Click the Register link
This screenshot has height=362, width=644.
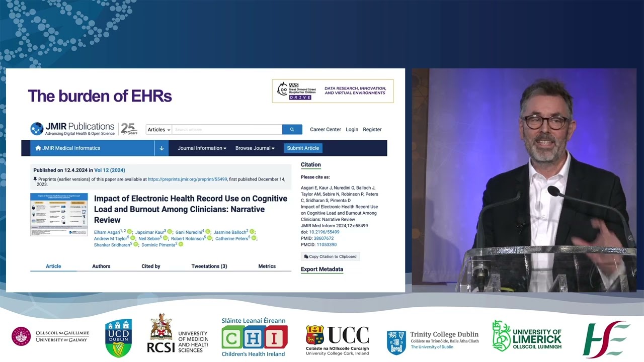[x=372, y=129]
